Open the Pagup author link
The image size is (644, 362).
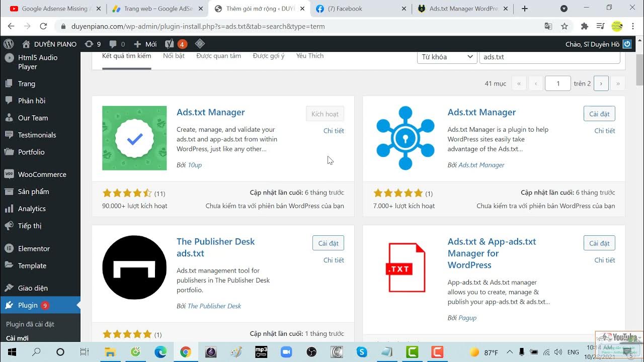(467, 318)
